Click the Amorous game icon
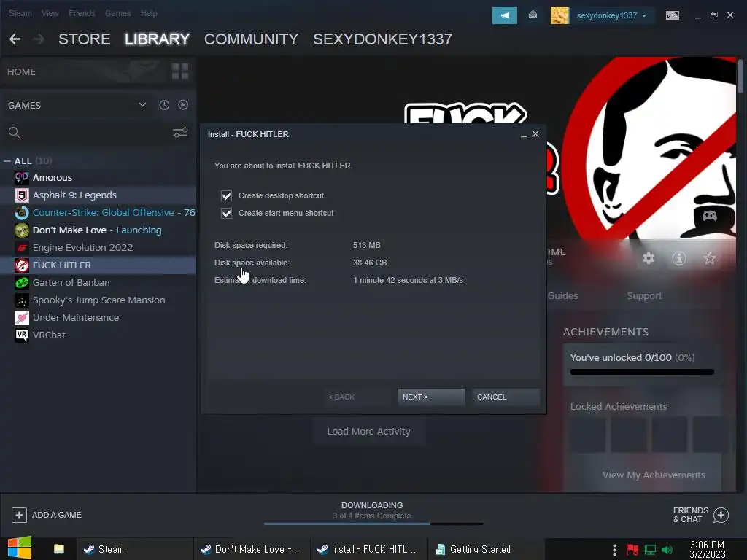The width and height of the screenshot is (747, 560). [x=21, y=178]
